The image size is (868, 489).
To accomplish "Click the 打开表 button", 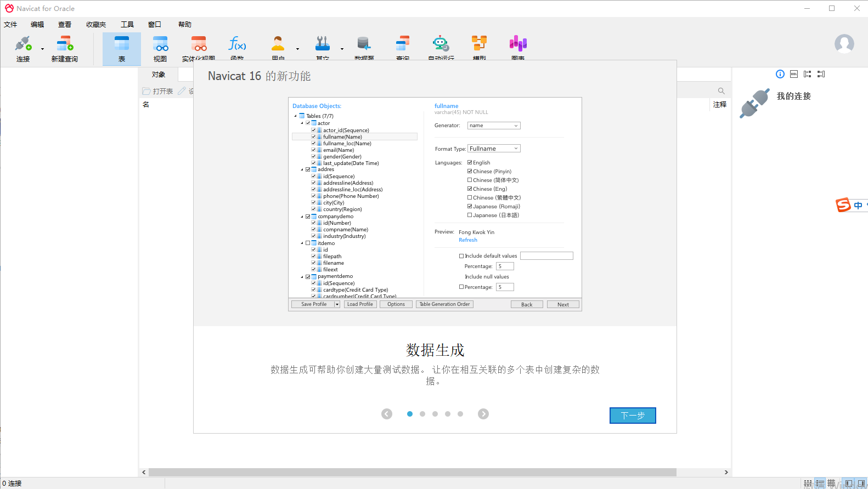I will point(158,91).
